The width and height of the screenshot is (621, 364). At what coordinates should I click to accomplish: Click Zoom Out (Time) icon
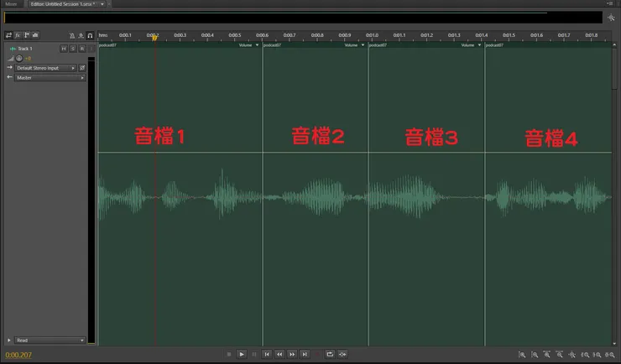560,355
